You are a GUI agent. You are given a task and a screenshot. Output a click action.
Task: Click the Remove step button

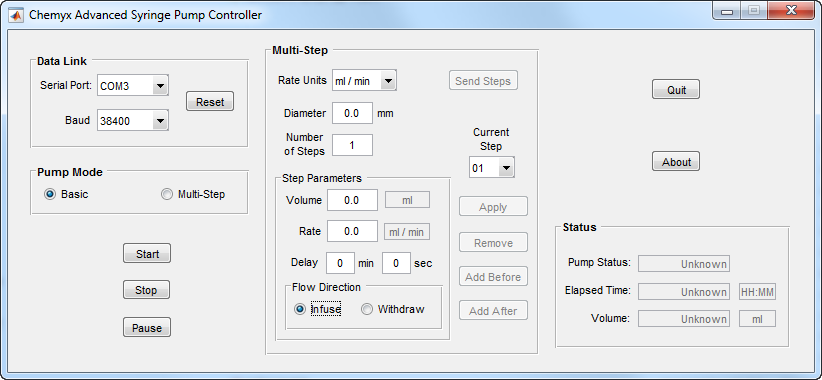pyautogui.click(x=493, y=243)
